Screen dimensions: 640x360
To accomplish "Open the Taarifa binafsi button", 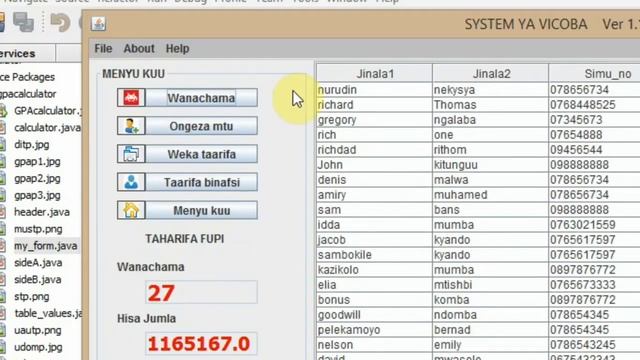I will tap(202, 182).
